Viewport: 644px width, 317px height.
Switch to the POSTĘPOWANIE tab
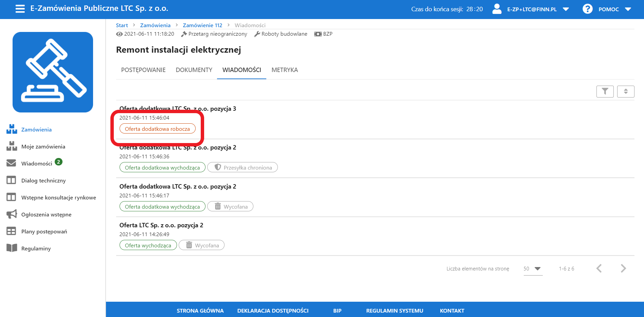[143, 70]
